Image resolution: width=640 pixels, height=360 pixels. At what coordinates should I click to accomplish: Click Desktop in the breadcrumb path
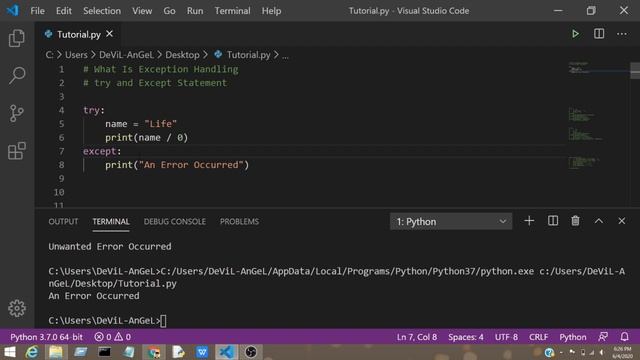coord(182,55)
